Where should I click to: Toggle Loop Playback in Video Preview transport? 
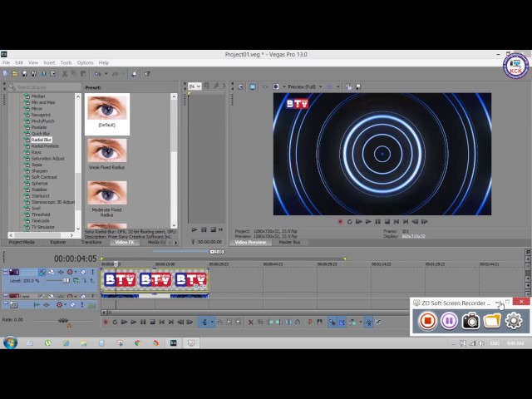(349, 222)
